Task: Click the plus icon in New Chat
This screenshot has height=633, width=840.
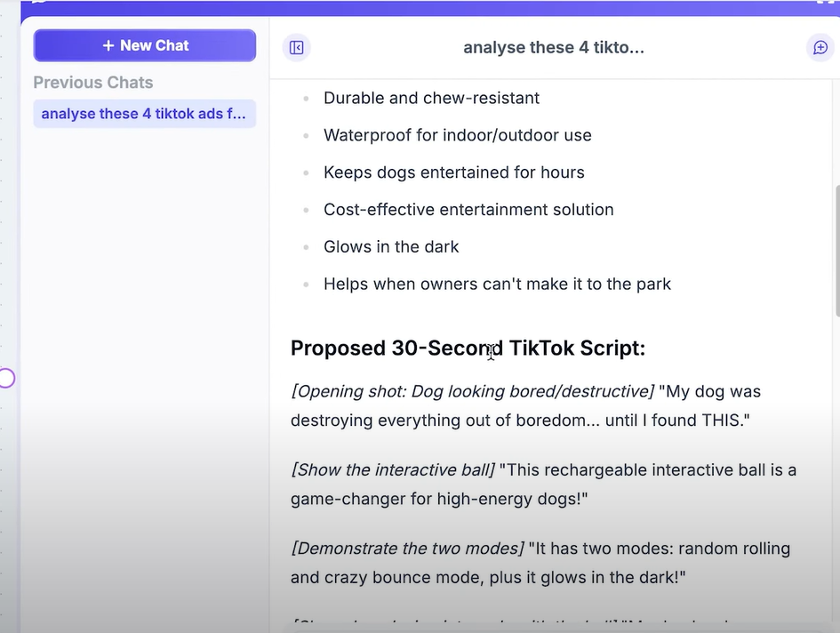Action: (108, 45)
